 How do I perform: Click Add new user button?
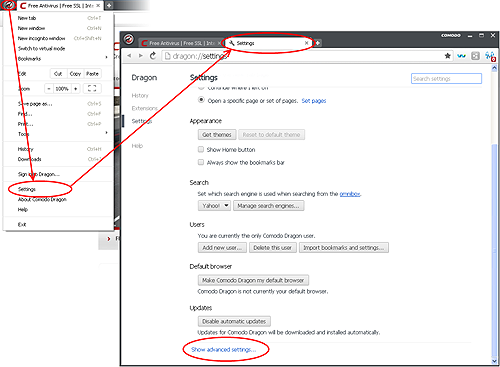pyautogui.click(x=222, y=248)
